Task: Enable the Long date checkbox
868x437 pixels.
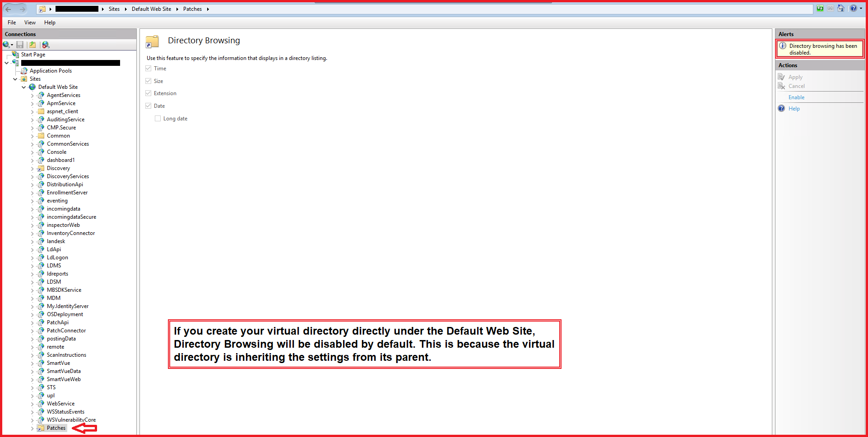Action: coord(158,119)
